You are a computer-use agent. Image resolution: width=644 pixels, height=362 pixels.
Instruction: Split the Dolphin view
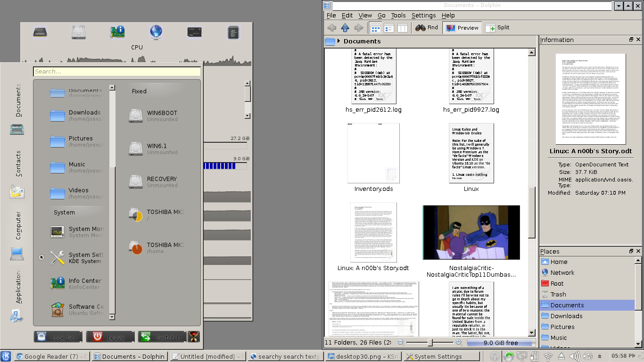click(497, 28)
